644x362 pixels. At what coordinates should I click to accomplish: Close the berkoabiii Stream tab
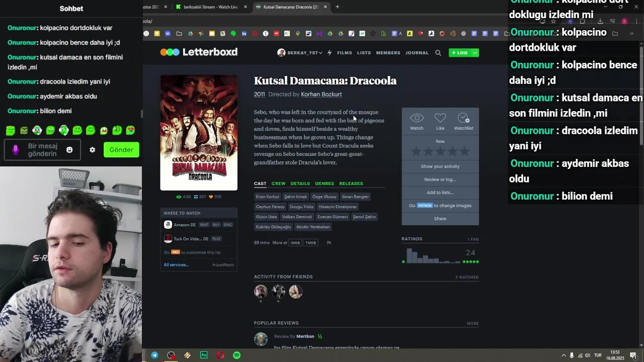pyautogui.click(x=246, y=7)
